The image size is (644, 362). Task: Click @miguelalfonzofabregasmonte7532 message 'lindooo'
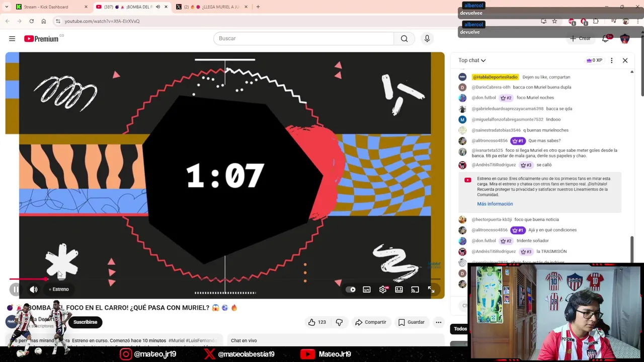click(553, 120)
